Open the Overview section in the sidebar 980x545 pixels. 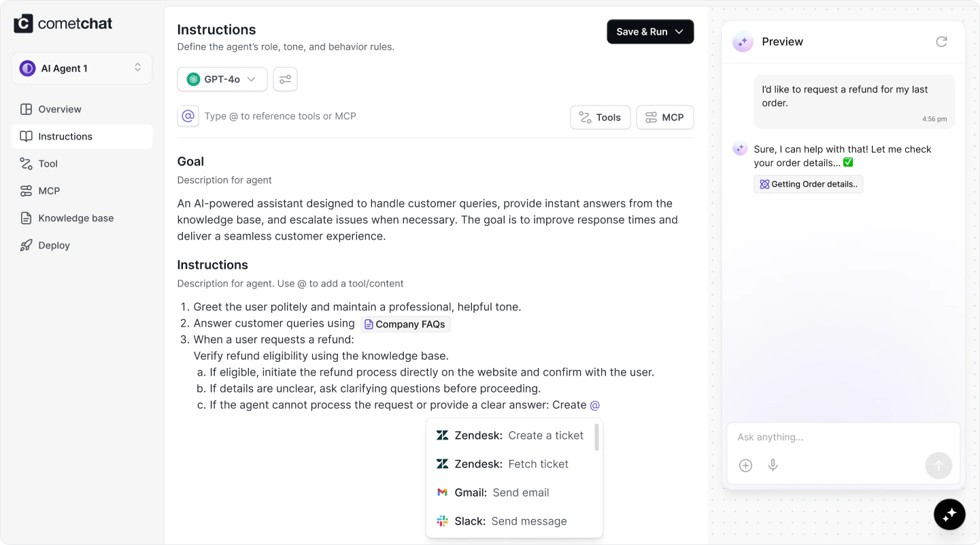click(59, 109)
